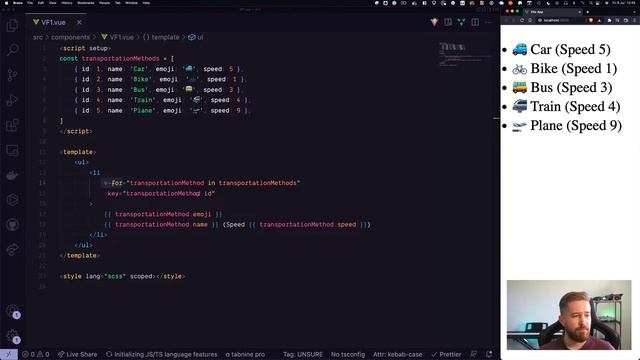Close the VF1.vue editor tab
Viewport: 640px width, 360px height.
pos(79,22)
